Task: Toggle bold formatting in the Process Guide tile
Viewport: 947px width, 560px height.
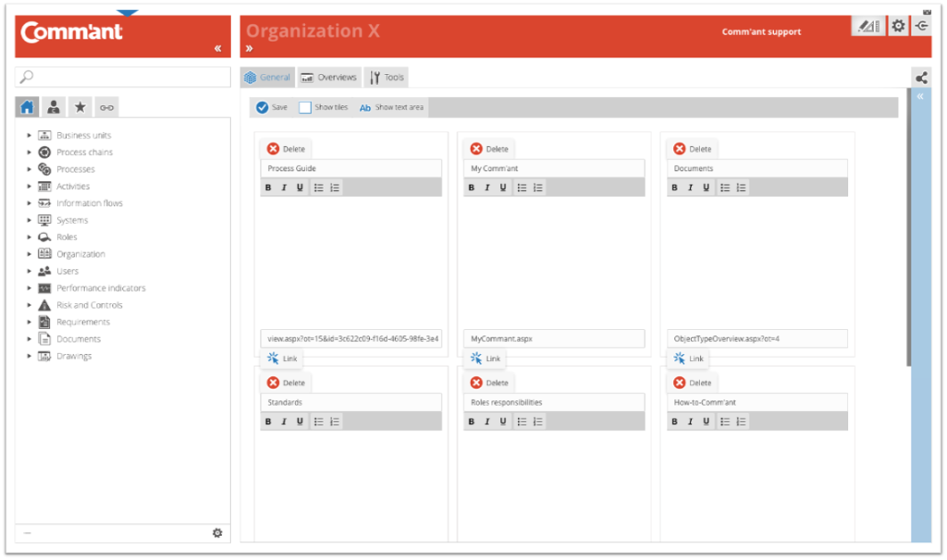Action: 268,187
